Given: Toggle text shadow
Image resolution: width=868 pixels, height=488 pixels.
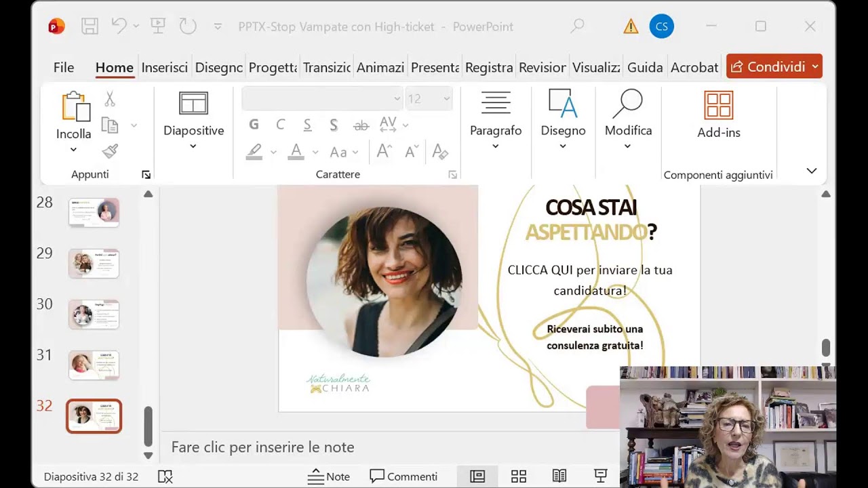Looking at the screenshot, I should [334, 125].
